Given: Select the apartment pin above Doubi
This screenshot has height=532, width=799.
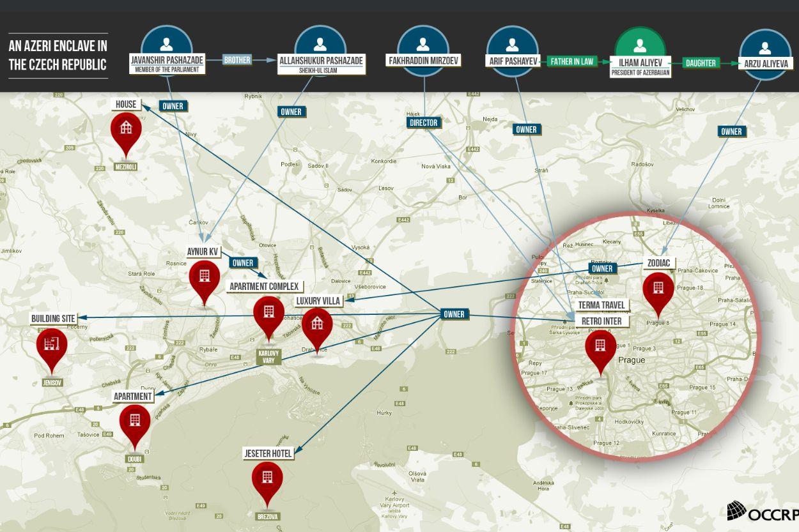Looking at the screenshot, I should coord(135,421).
